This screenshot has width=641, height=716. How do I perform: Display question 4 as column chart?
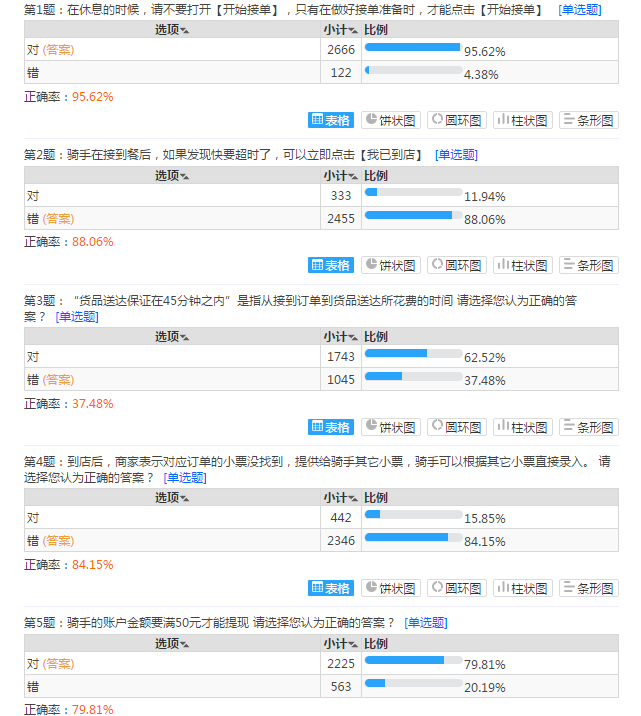[522, 588]
